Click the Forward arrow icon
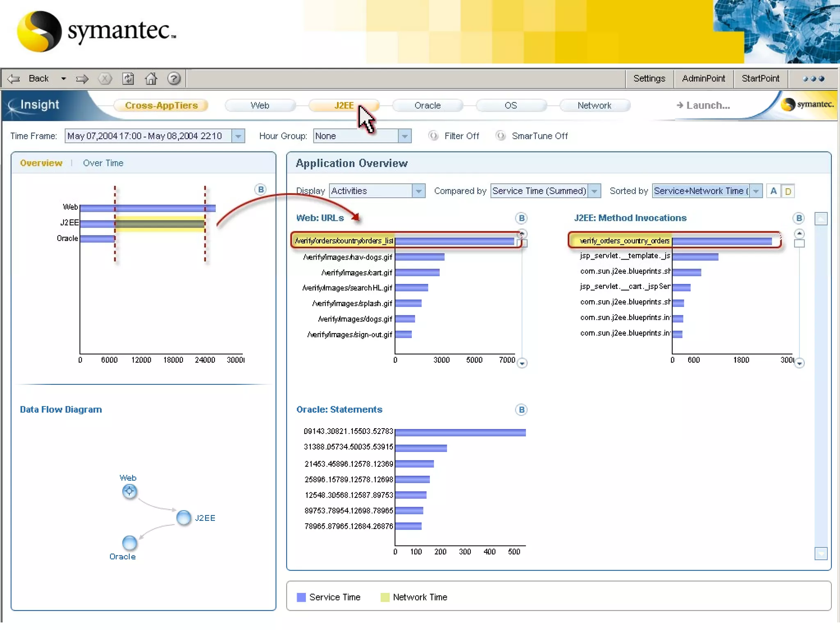840x630 pixels. pos(82,78)
